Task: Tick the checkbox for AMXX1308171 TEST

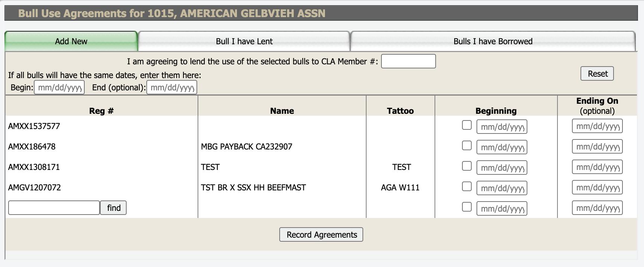Action: (467, 166)
